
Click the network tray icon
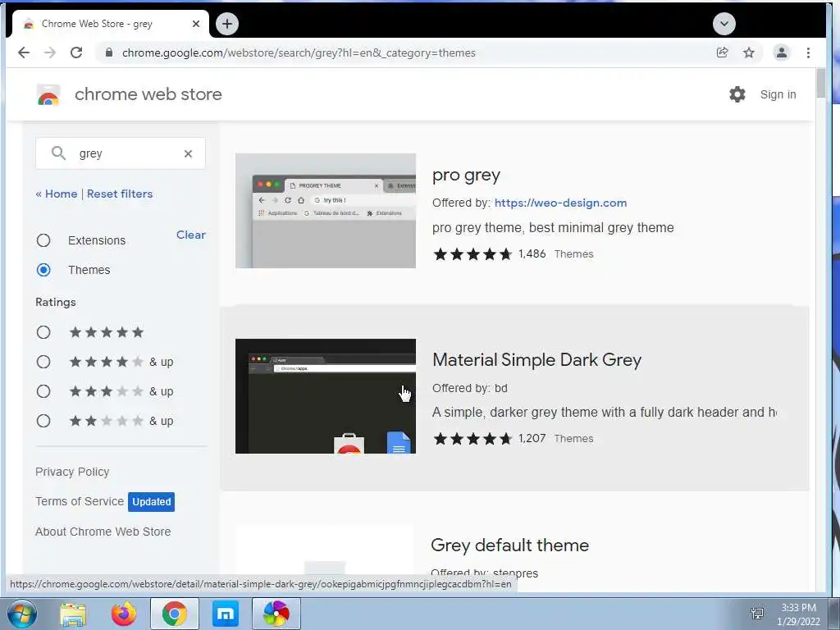(757, 614)
